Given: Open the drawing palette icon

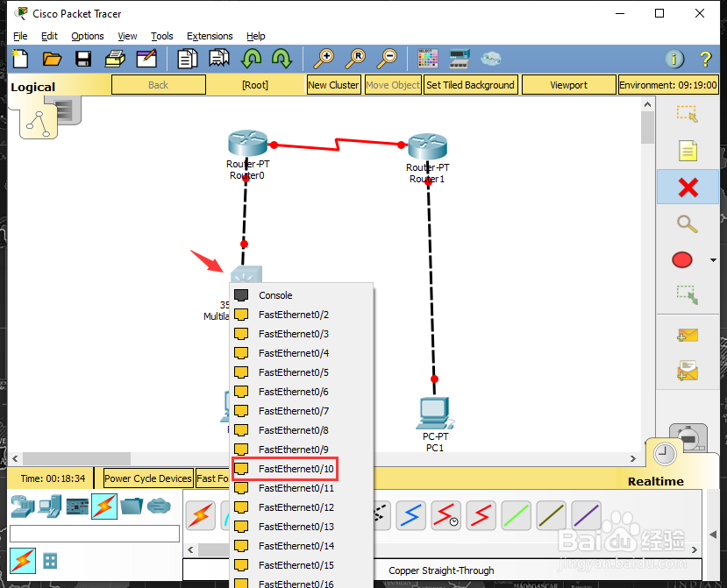Looking at the screenshot, I should [427, 59].
